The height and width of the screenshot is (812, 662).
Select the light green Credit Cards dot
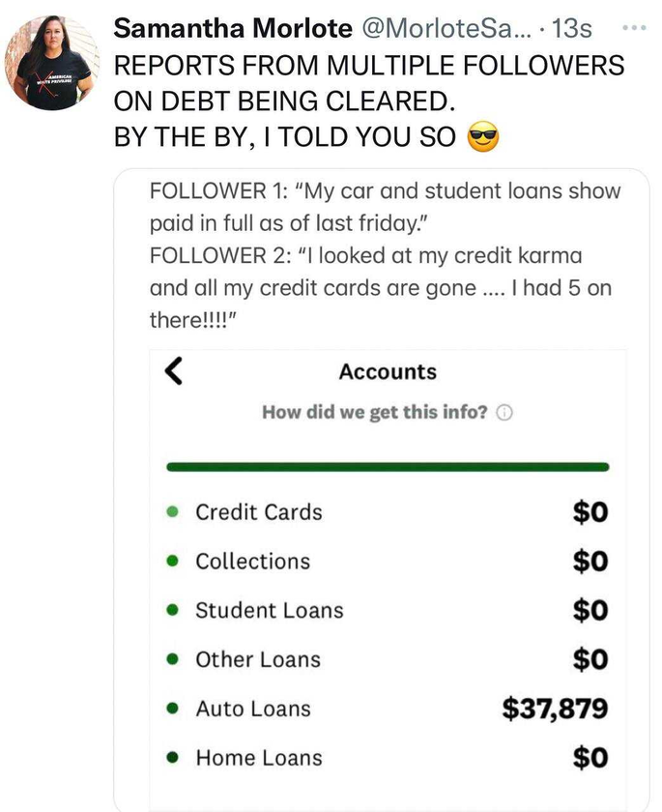pyautogui.click(x=173, y=512)
